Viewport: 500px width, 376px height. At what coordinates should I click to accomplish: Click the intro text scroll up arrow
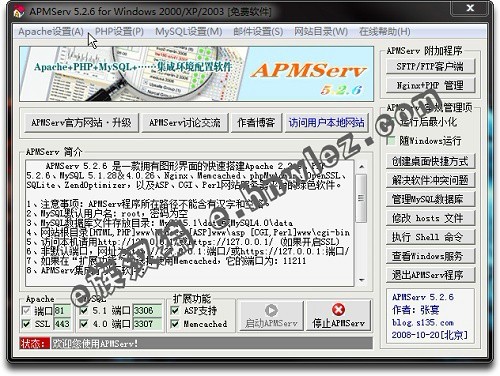coord(362,166)
